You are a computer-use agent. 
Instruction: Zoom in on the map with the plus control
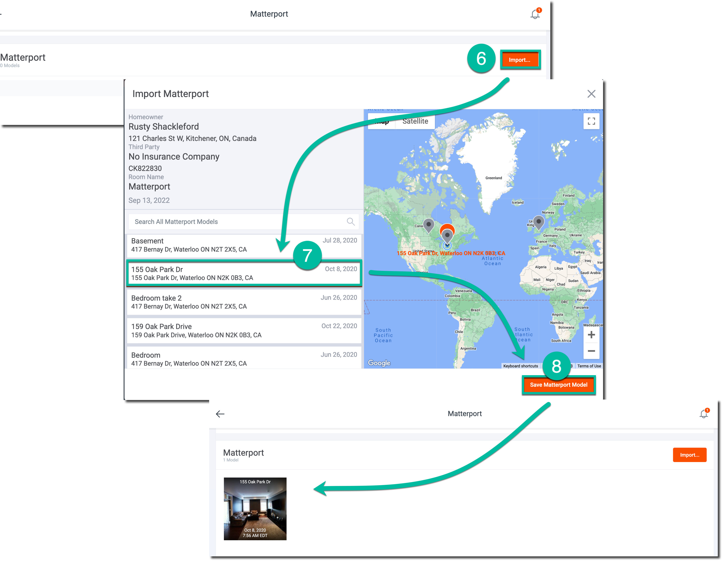[591, 334]
